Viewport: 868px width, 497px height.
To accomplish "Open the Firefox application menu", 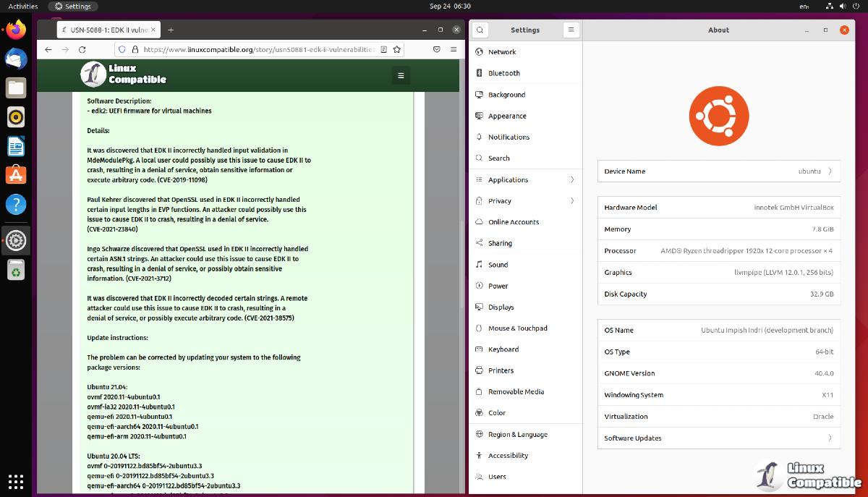I will coord(454,49).
